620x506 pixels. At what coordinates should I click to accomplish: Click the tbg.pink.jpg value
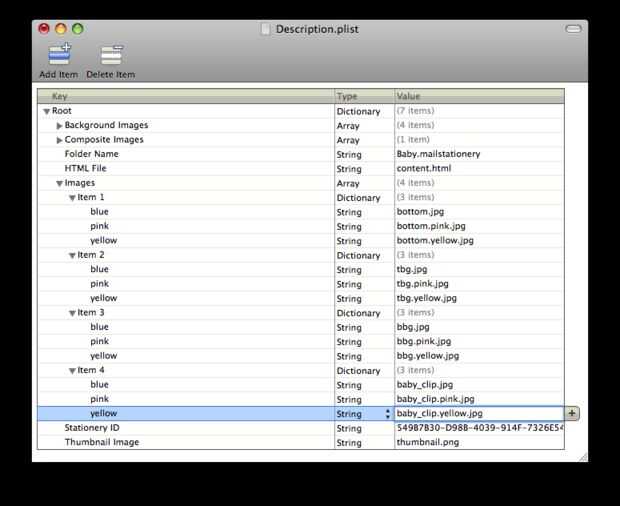tap(422, 284)
